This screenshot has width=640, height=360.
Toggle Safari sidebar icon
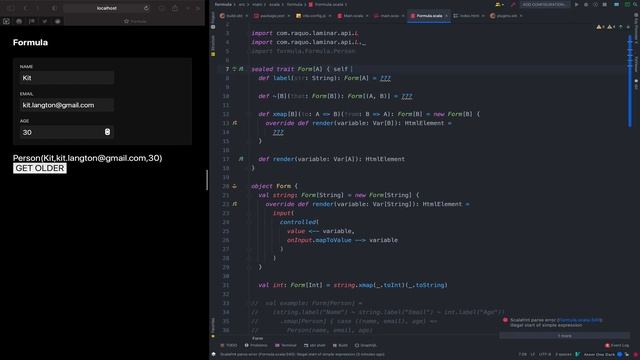11,8
